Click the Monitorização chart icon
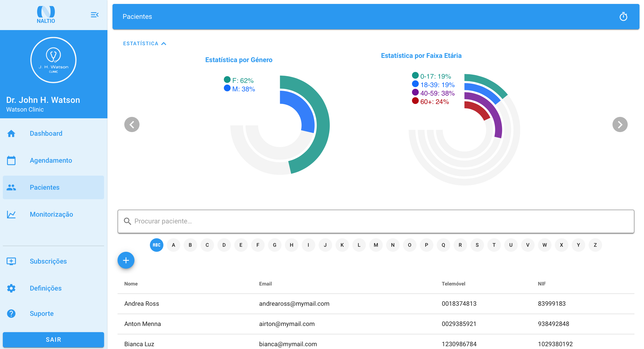 (11, 214)
